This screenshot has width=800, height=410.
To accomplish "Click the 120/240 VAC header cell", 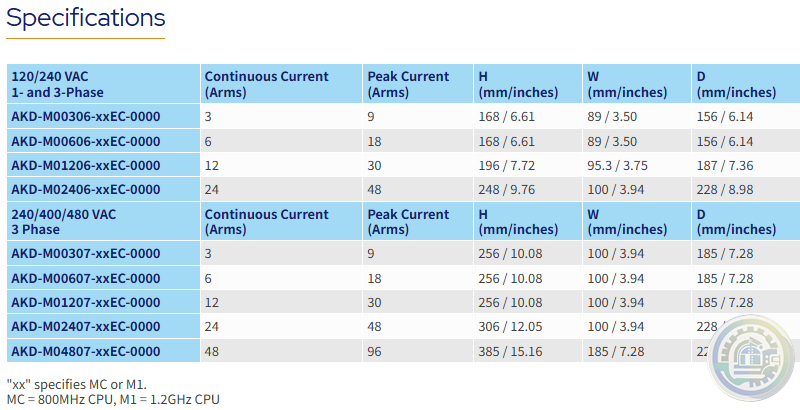I will (60, 84).
